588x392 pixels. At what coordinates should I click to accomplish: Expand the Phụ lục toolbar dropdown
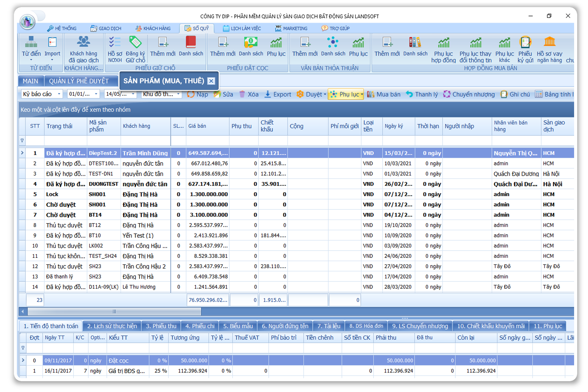coord(362,95)
